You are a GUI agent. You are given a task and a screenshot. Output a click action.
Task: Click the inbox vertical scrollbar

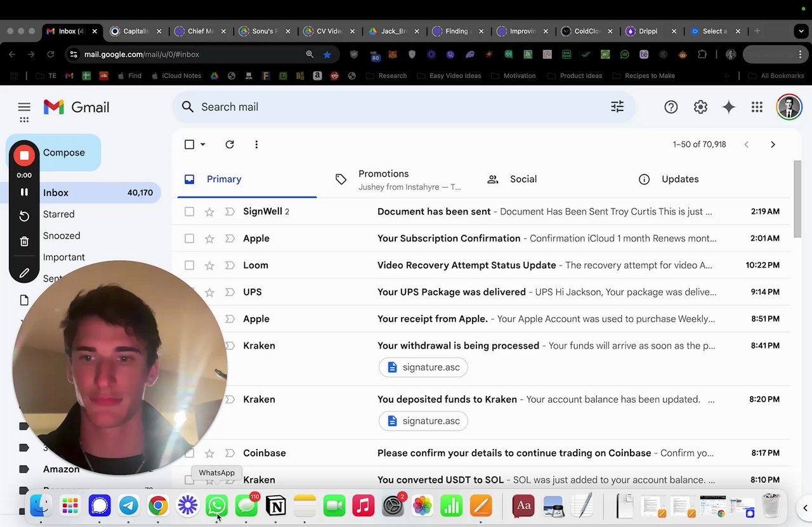pos(797,199)
